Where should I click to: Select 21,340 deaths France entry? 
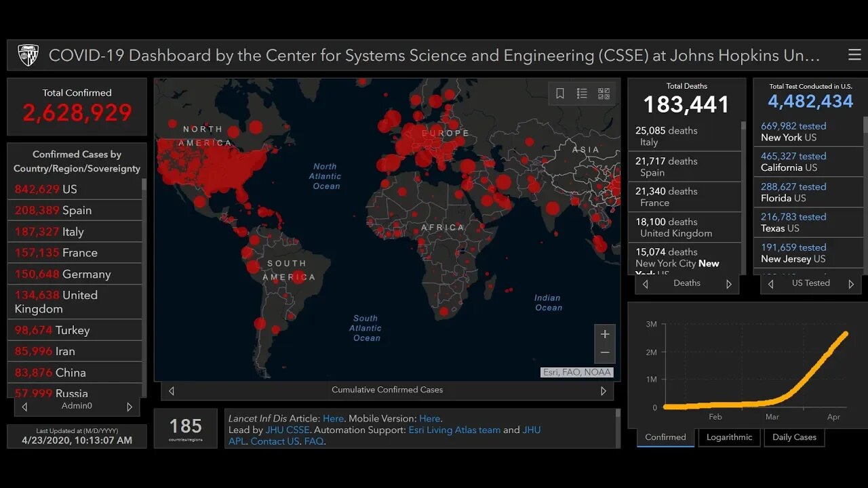[684, 197]
